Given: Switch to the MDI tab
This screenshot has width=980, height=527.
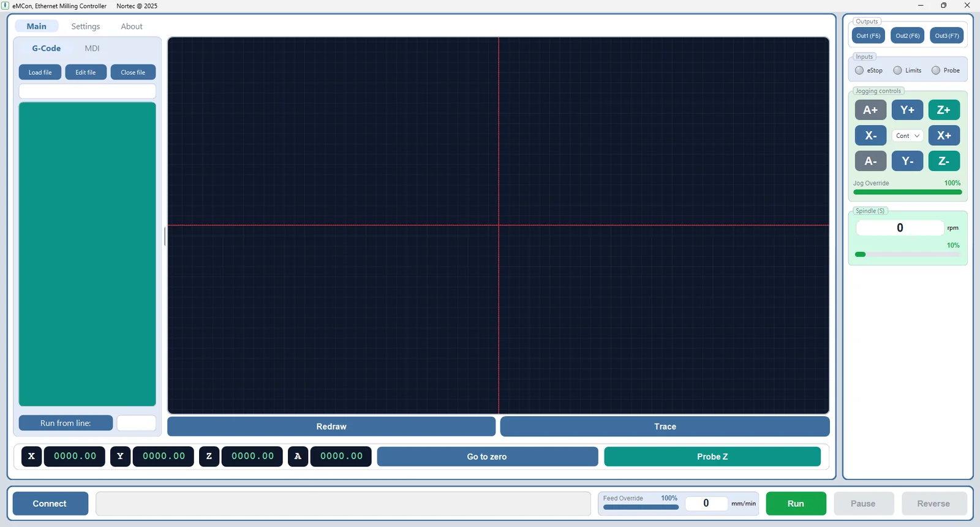Looking at the screenshot, I should (92, 48).
